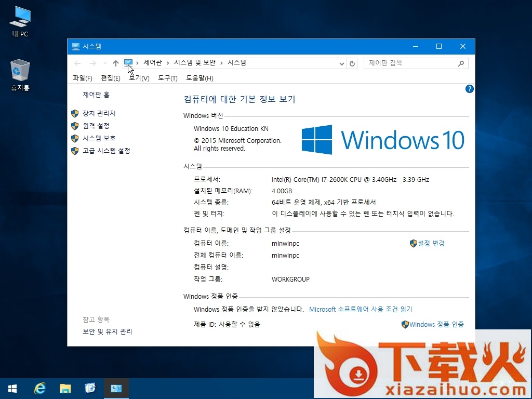
Task: Click the minwinpc value beside 컴퓨터 이름
Action: [x=285, y=244]
